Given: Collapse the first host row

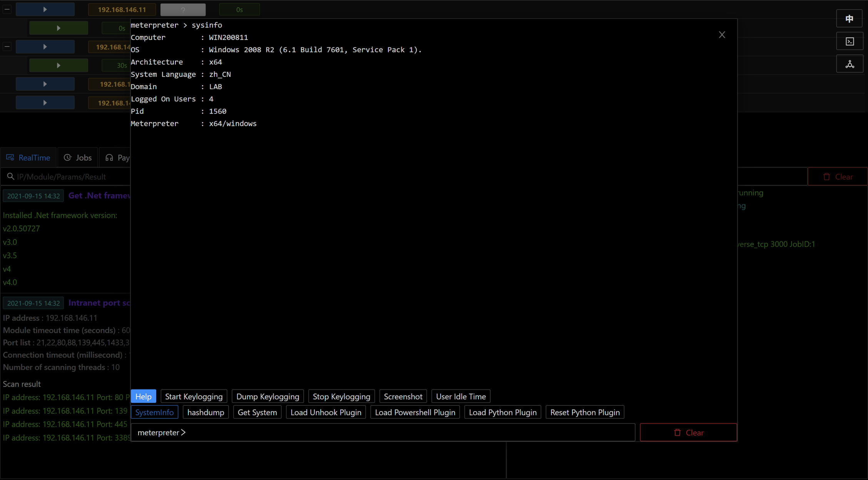Looking at the screenshot, I should pyautogui.click(x=7, y=9).
